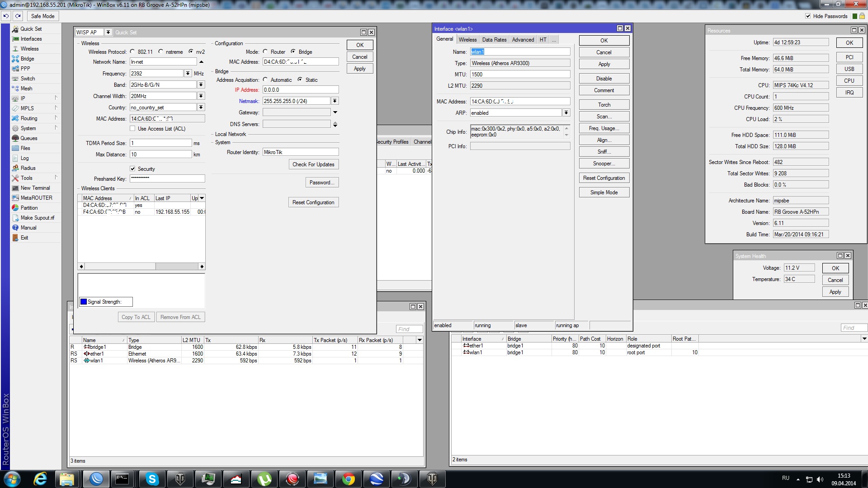This screenshot has height=488, width=868.
Task: Launch New Terminal from sidebar
Action: 15,188
